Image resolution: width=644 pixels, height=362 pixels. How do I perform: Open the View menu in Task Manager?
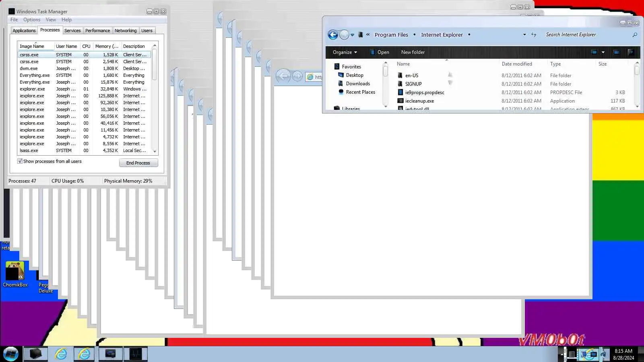point(51,20)
